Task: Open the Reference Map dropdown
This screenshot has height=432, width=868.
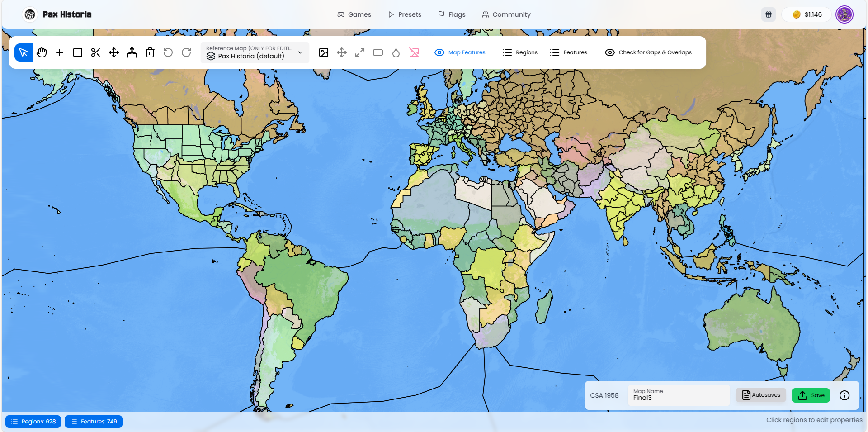Action: [255, 52]
